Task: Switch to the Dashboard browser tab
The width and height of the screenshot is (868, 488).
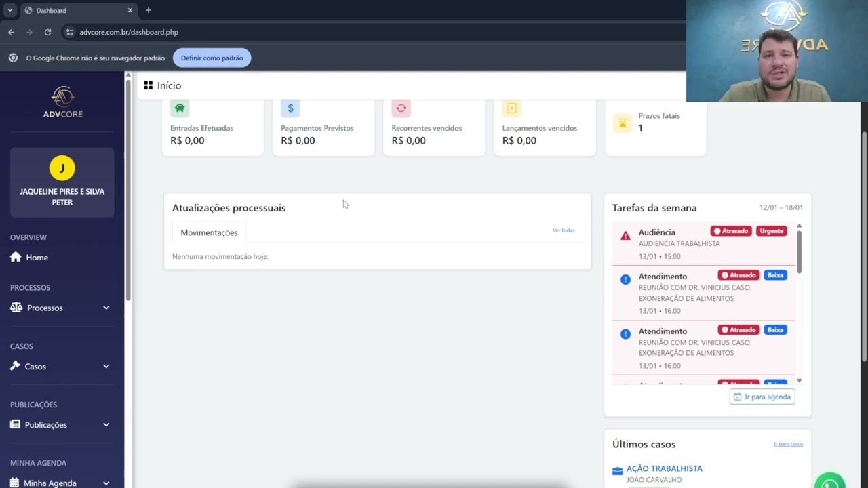Action: point(78,10)
